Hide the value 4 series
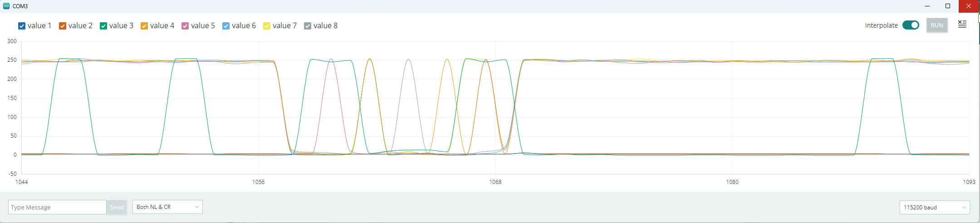This screenshot has height=223, width=980. [x=144, y=26]
